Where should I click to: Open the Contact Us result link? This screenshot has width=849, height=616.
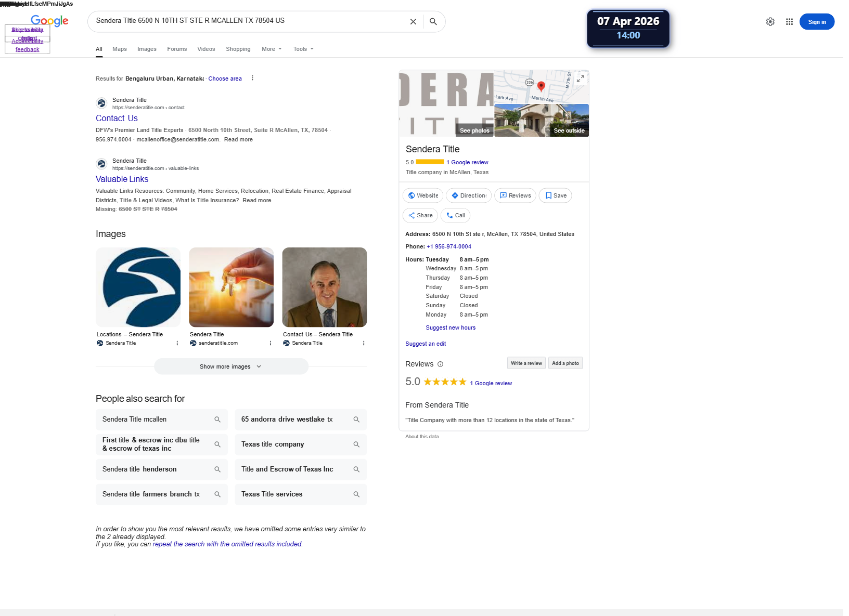click(x=117, y=118)
